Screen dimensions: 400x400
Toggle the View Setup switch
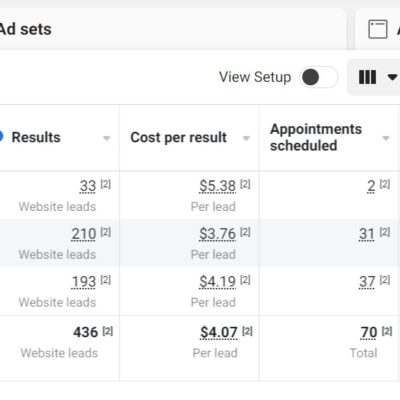click(318, 77)
